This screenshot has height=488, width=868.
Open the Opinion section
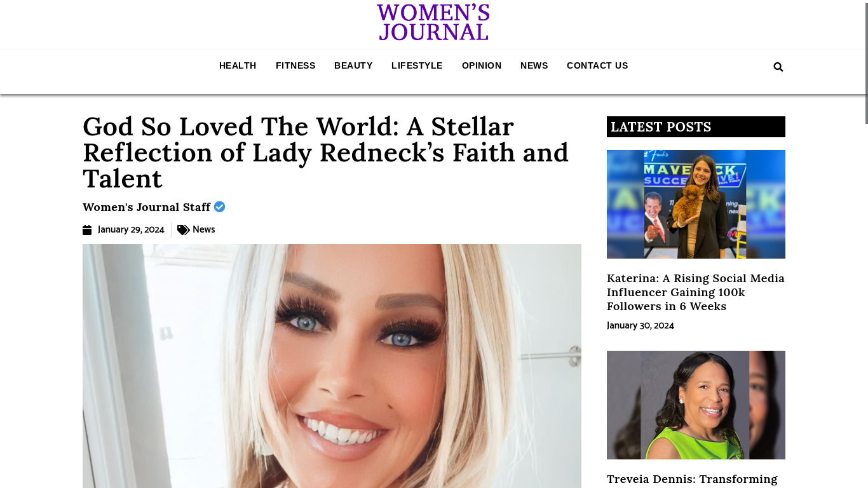pyautogui.click(x=482, y=65)
